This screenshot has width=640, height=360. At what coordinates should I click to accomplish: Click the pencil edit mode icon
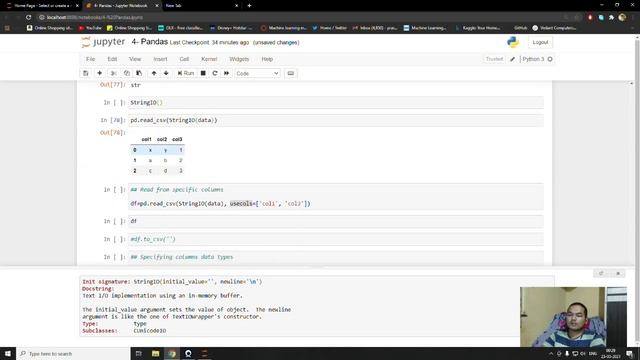513,59
